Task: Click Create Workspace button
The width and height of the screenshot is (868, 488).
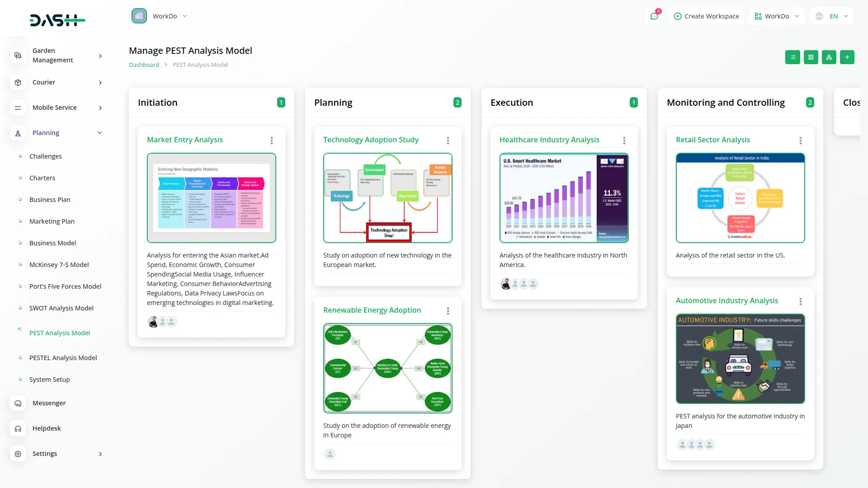Action: tap(706, 16)
